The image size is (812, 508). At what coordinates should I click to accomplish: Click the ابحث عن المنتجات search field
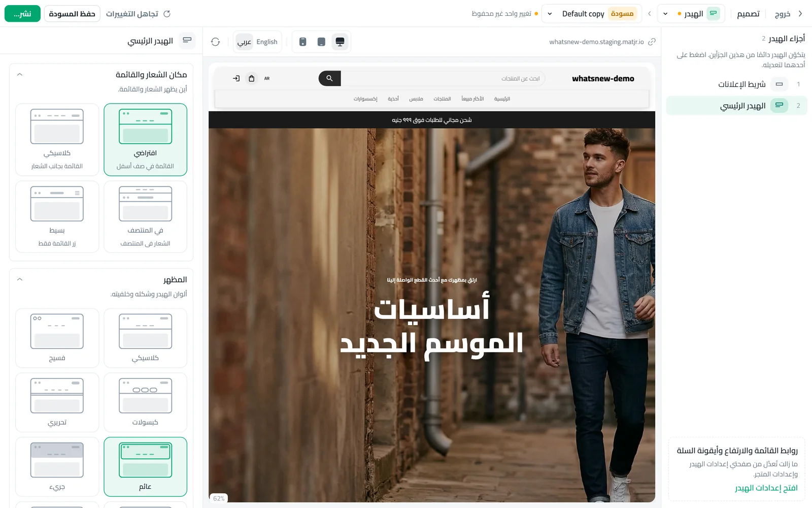pyautogui.click(x=443, y=78)
